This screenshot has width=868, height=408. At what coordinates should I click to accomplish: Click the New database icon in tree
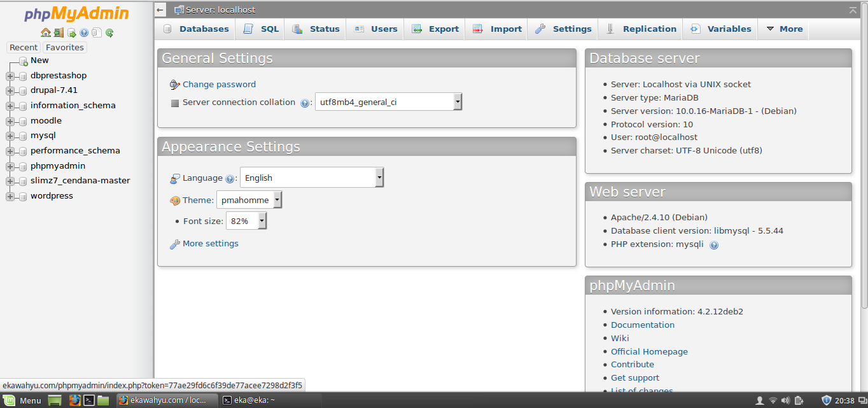pyautogui.click(x=23, y=60)
